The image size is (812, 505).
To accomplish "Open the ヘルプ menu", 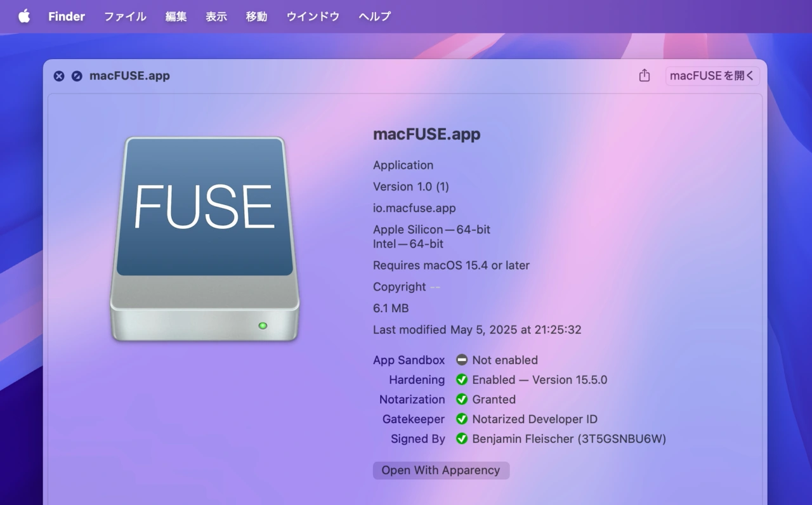I will pyautogui.click(x=374, y=16).
